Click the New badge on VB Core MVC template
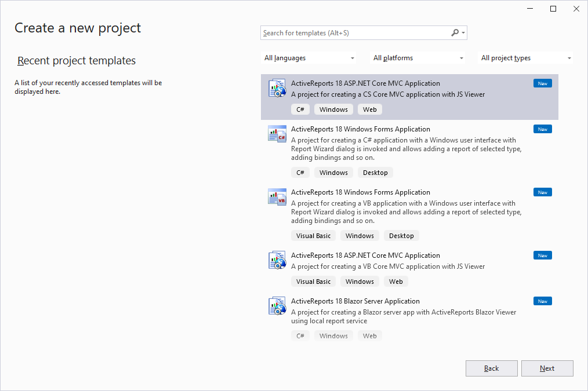 pyautogui.click(x=543, y=255)
